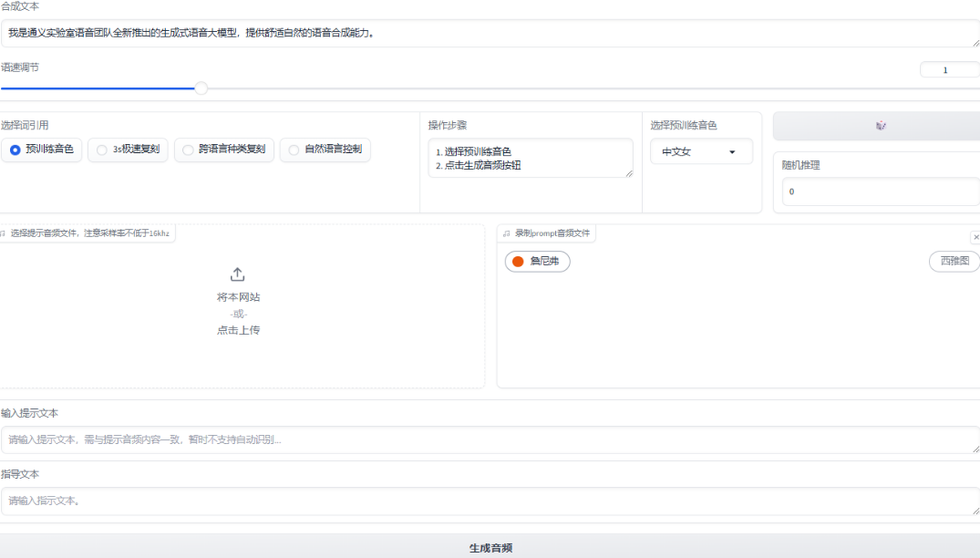Image resolution: width=980 pixels, height=558 pixels.
Task: Click the 语速调节 slider handle
Action: click(201, 88)
